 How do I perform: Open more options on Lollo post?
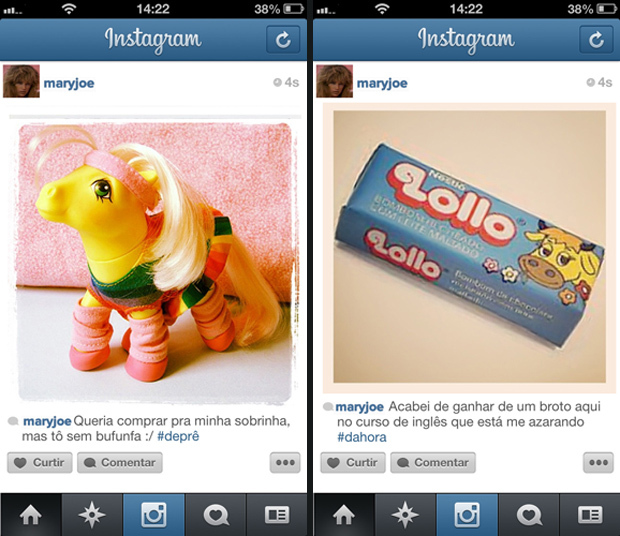click(598, 462)
